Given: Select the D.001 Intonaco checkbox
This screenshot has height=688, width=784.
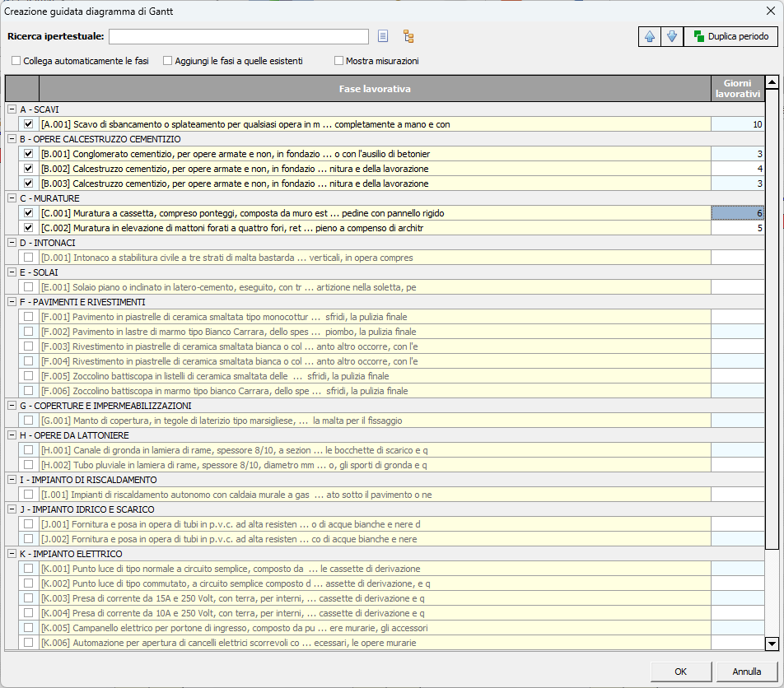Looking at the screenshot, I should pos(29,258).
